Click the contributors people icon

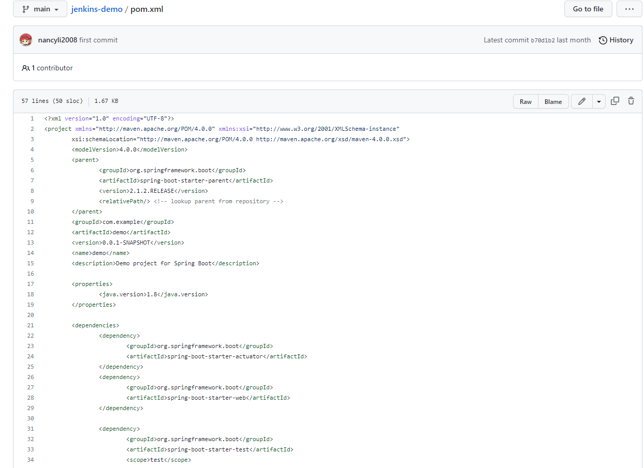coord(26,68)
